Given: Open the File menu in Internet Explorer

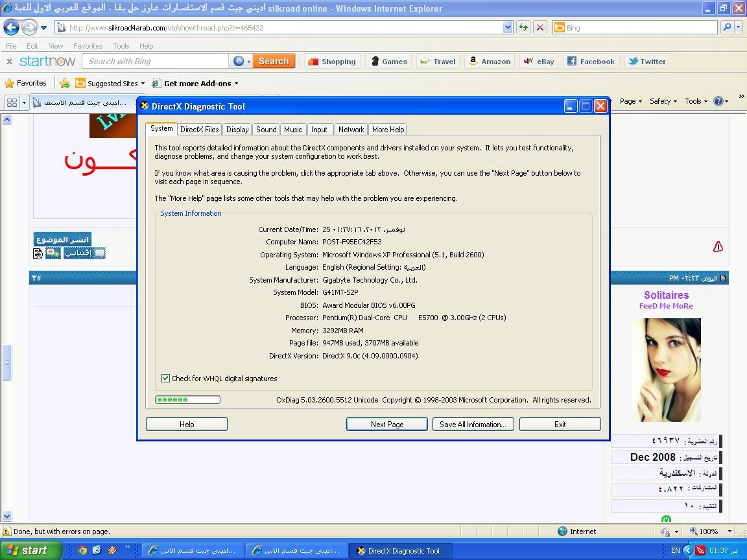Looking at the screenshot, I should point(11,46).
